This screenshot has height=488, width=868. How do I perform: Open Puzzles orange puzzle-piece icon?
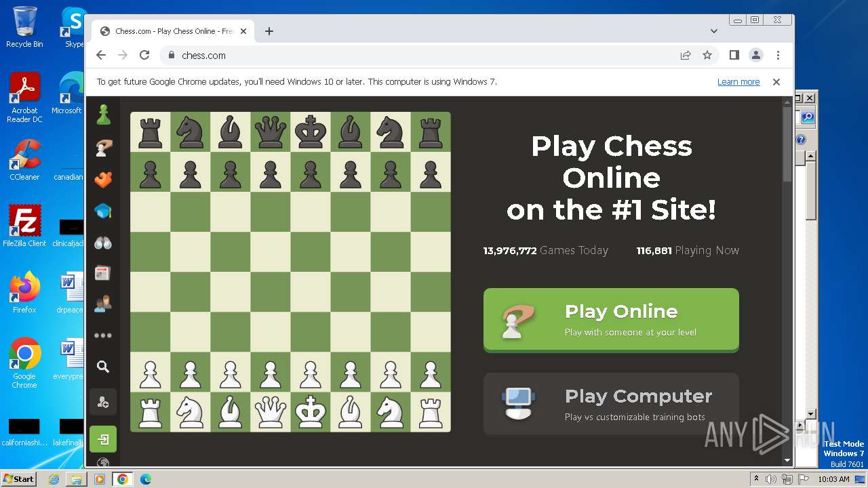(x=103, y=180)
